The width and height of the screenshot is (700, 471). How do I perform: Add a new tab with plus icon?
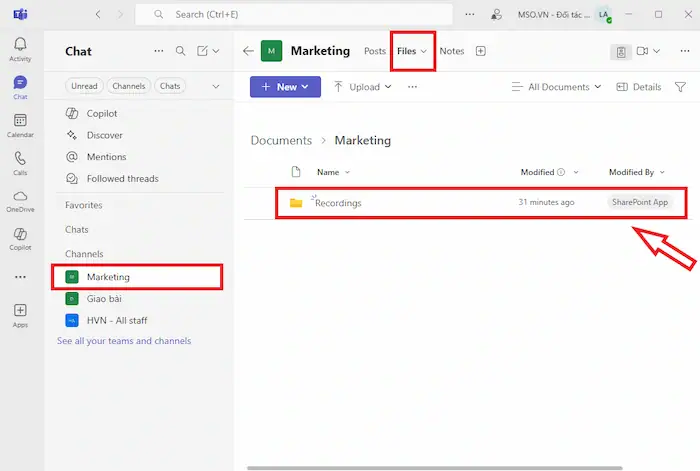coord(481,51)
